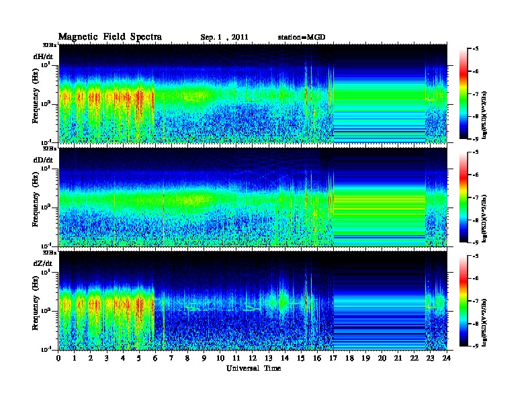This screenshot has height=411, width=532.
Task: Click the Frequency (Hz) label of the dD/dt panel
Action: [36, 201]
